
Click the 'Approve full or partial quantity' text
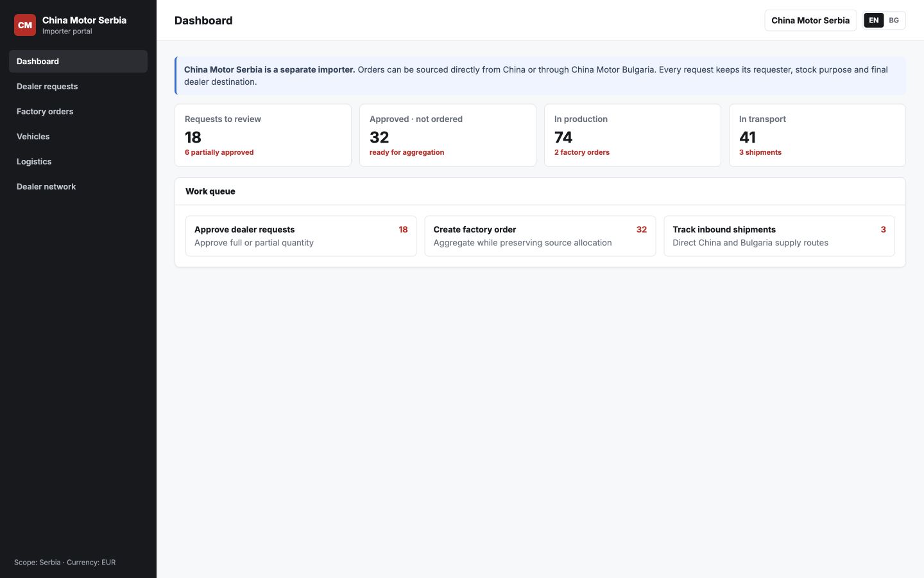tap(254, 243)
